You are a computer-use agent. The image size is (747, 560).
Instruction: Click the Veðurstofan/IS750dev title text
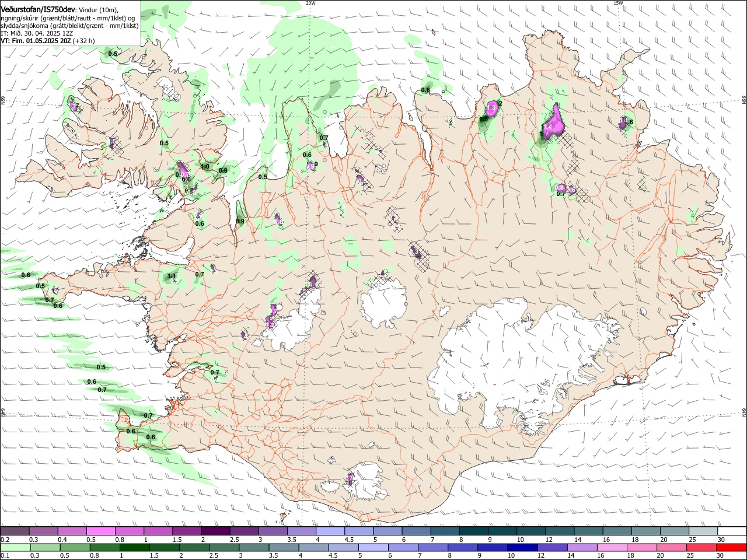coord(38,9)
